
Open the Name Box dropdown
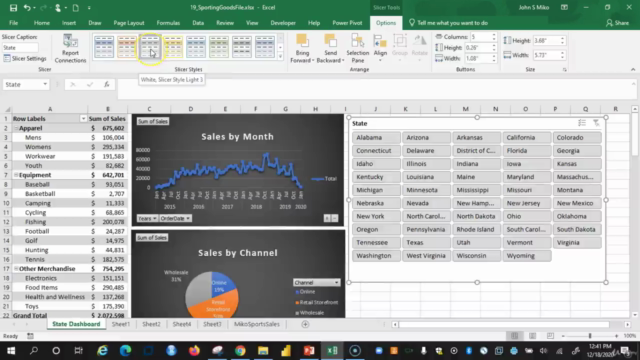pyautogui.click(x=45, y=84)
